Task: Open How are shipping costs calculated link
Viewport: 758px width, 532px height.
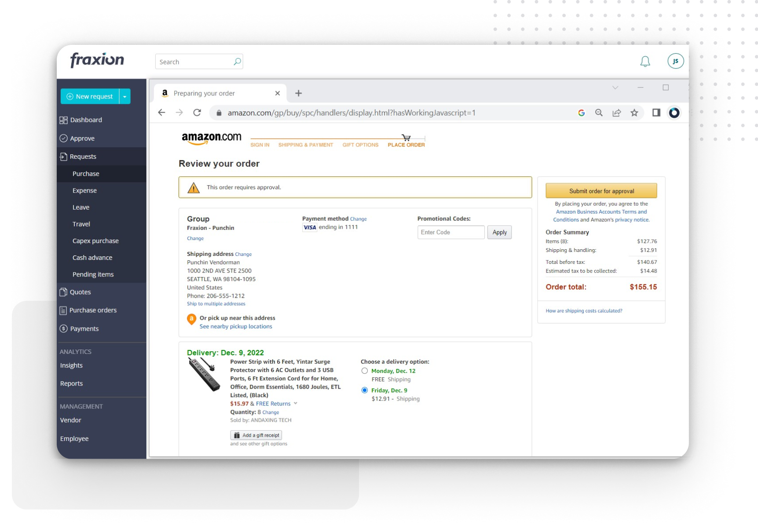Action: click(584, 311)
